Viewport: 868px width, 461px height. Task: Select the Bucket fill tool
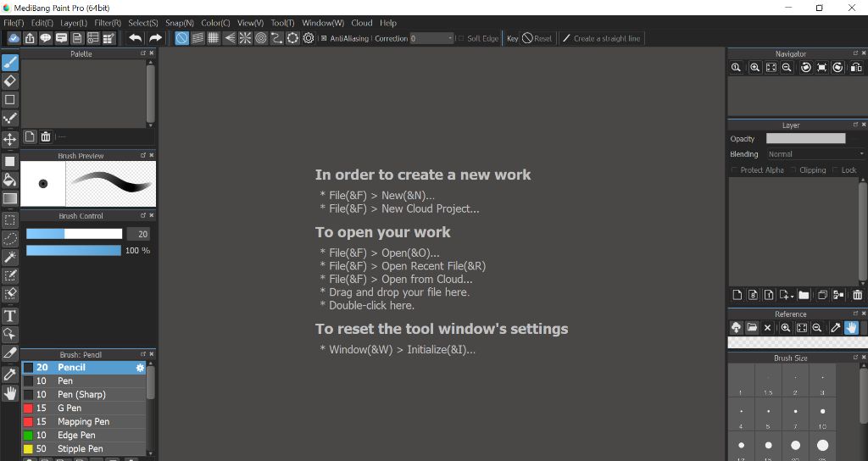coord(10,180)
